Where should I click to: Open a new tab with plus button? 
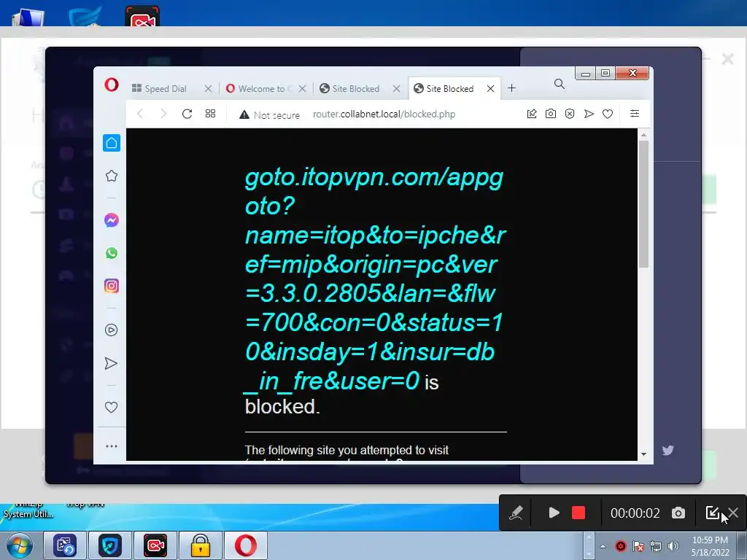point(511,88)
